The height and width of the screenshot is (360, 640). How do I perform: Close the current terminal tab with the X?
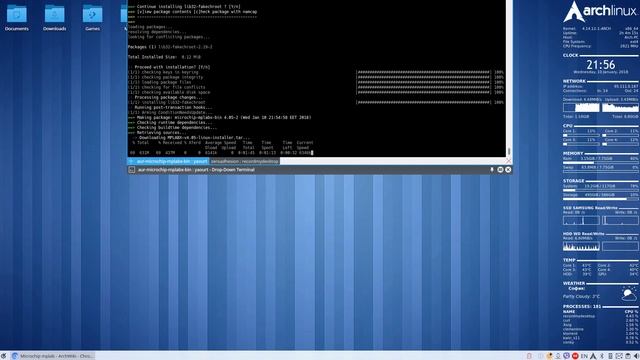click(508, 161)
